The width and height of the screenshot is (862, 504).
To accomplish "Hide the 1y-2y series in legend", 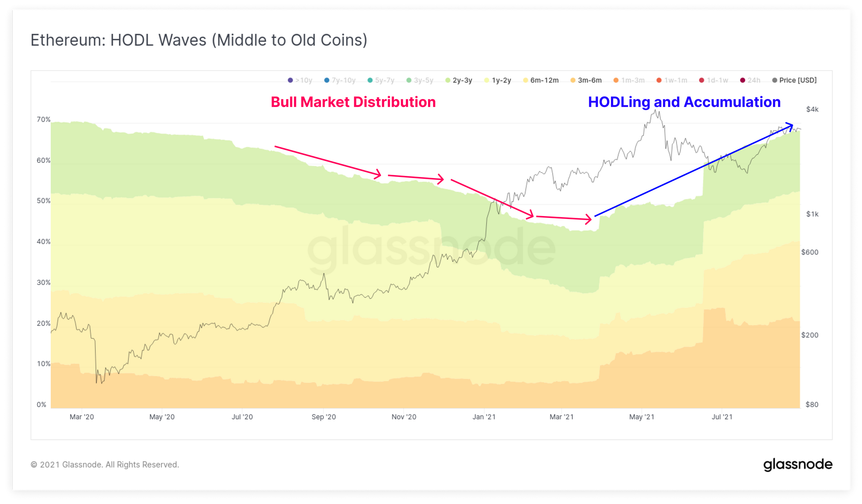I will pyautogui.click(x=497, y=80).
